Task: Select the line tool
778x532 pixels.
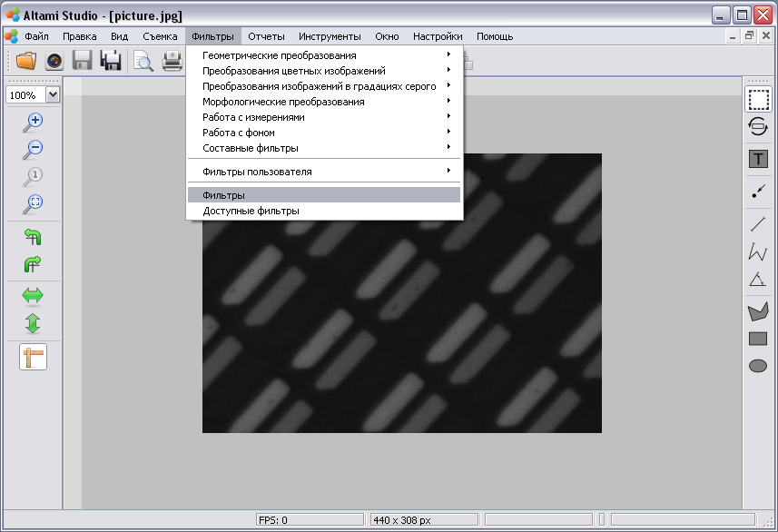Action: pos(758,224)
